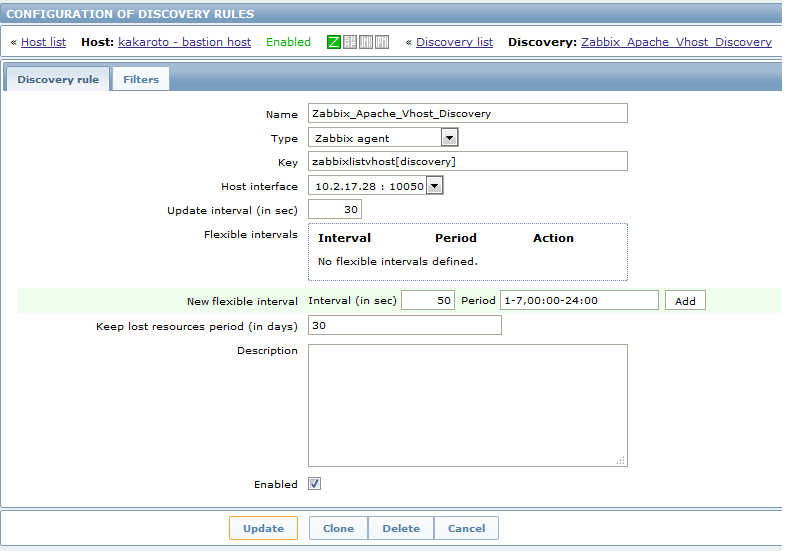Click the Period input field
The height and width of the screenshot is (551, 789).
pos(579,300)
